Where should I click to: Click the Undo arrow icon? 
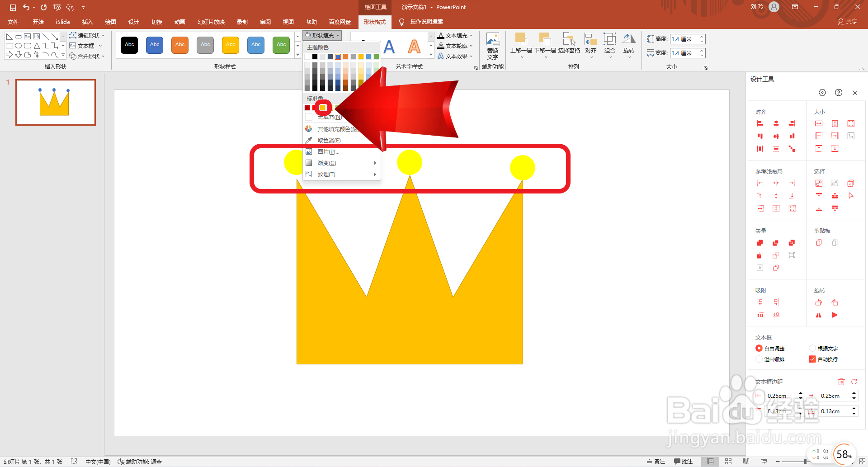tap(26, 7)
